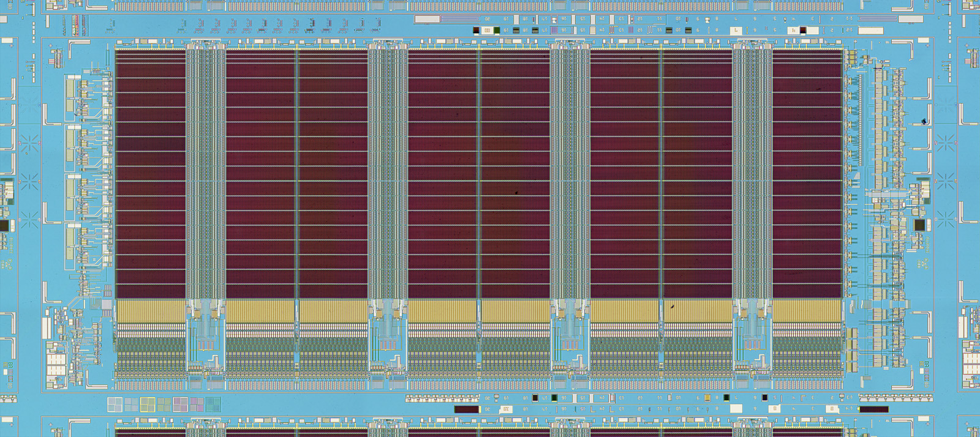
Task: Click the dark speck in the yellow band
Action: [672, 307]
